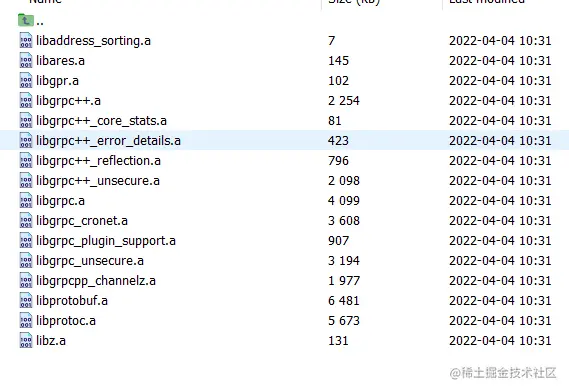Select libgrpcpp_channelz.a in the list
The image size is (569, 392).
coord(96,281)
